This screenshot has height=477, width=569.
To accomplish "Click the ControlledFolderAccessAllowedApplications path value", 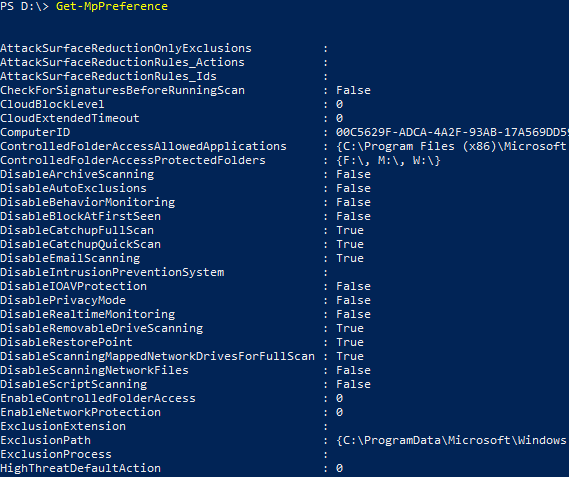I will (452, 146).
